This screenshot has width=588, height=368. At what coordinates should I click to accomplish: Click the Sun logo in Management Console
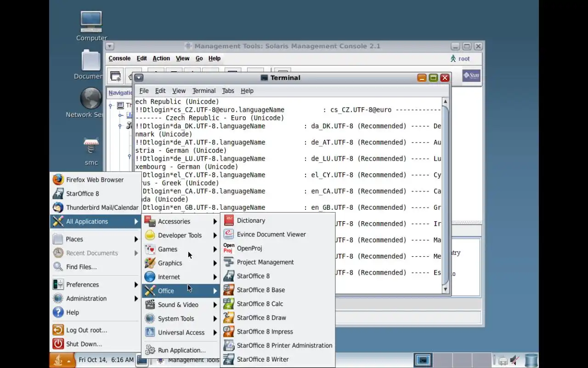[471, 75]
